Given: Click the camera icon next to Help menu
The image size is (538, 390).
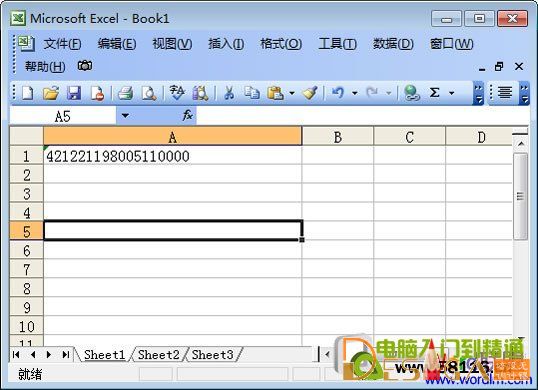Looking at the screenshot, I should [85, 66].
